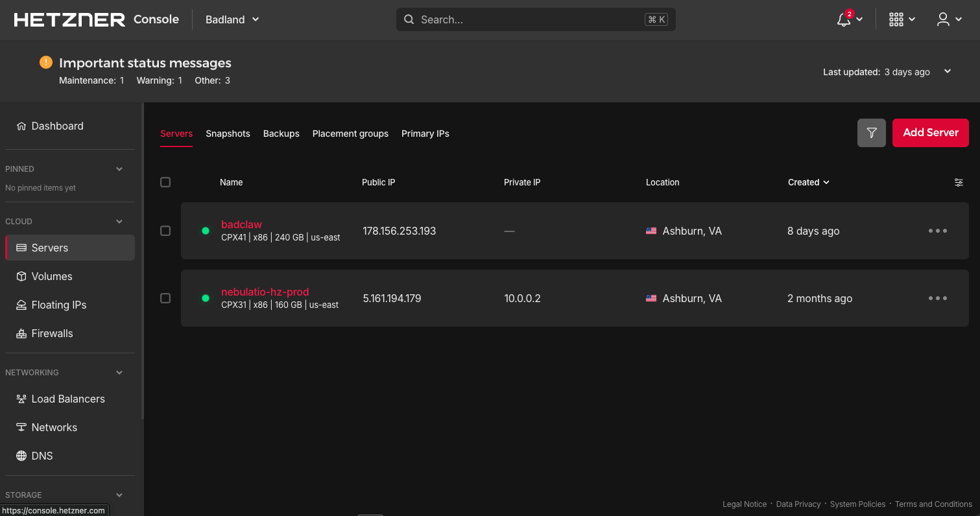Open the notifications bell
The height and width of the screenshot is (516, 980).
click(843, 19)
